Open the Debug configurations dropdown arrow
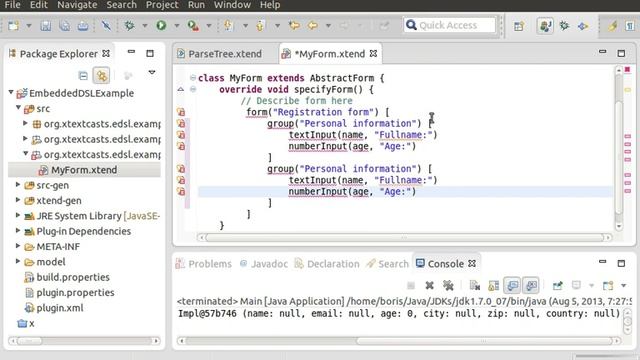Viewport: 640px width, 360px height. click(x=144, y=26)
